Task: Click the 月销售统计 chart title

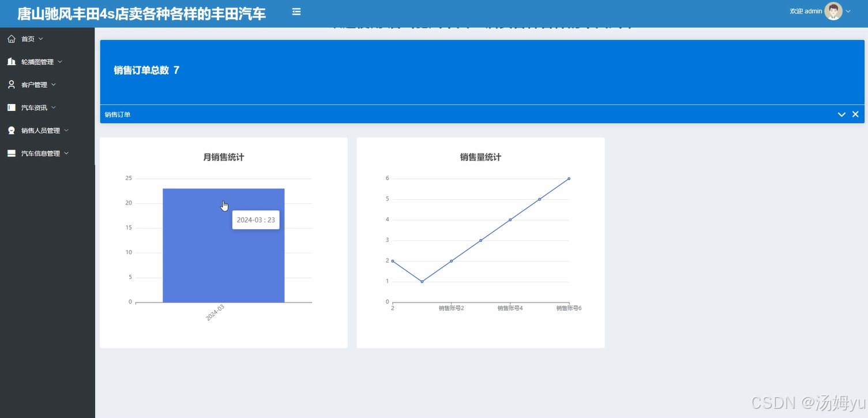Action: (x=224, y=157)
